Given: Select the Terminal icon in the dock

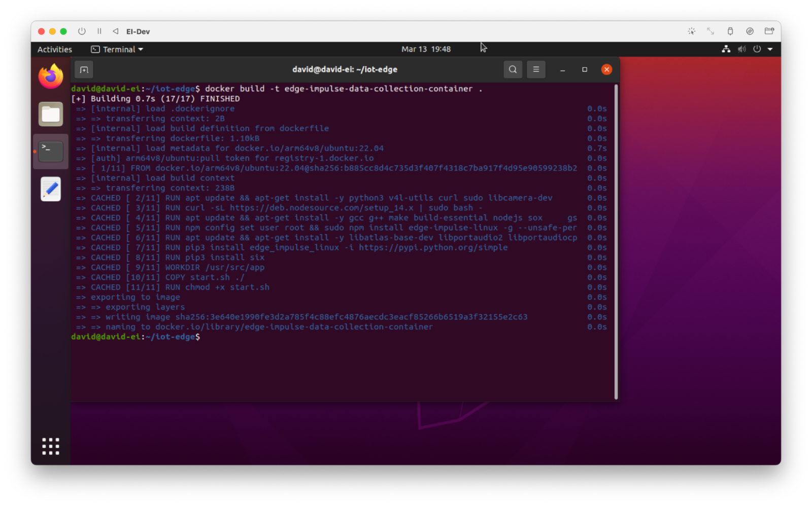Looking at the screenshot, I should [51, 151].
